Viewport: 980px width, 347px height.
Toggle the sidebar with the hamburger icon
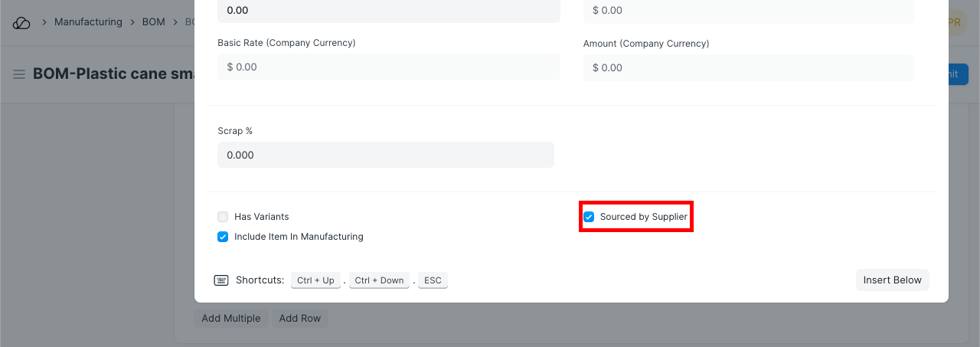point(19,74)
